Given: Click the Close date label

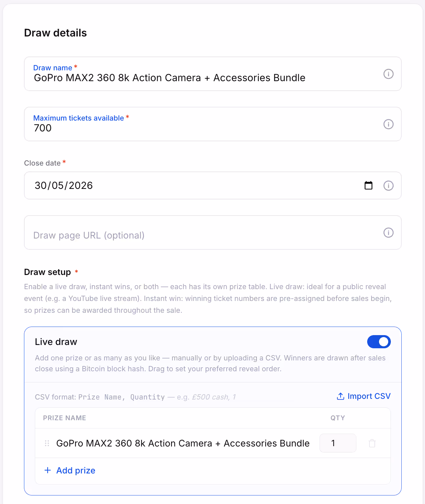Looking at the screenshot, I should point(42,163).
